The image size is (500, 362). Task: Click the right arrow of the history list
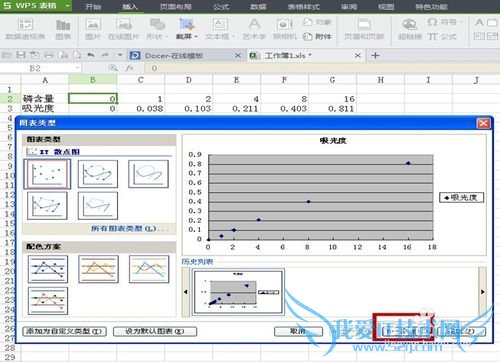click(x=482, y=292)
